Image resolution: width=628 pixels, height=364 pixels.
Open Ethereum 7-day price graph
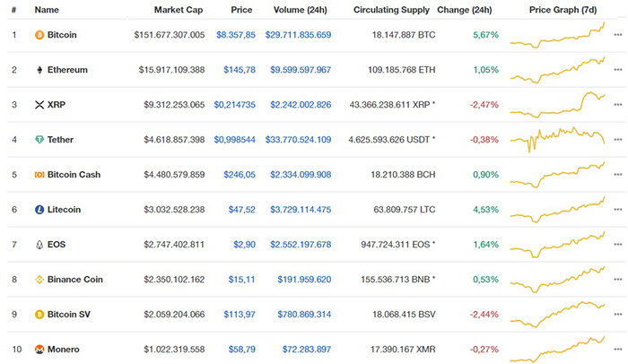coord(557,70)
